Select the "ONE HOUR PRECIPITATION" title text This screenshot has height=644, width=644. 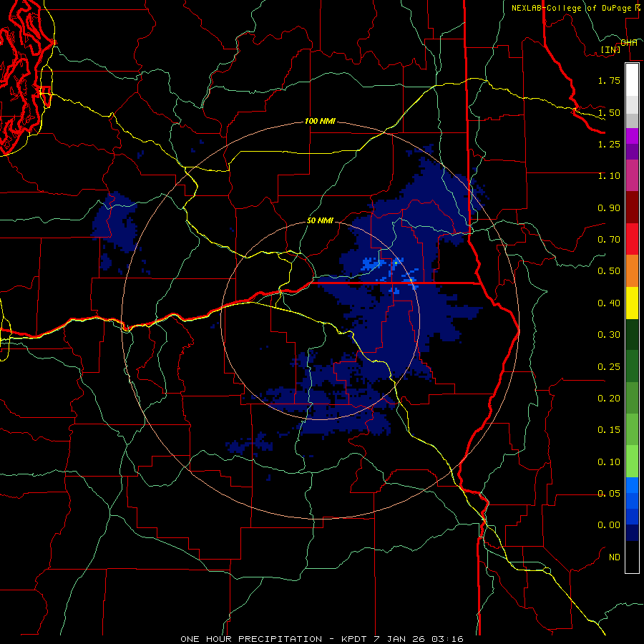(x=251, y=639)
